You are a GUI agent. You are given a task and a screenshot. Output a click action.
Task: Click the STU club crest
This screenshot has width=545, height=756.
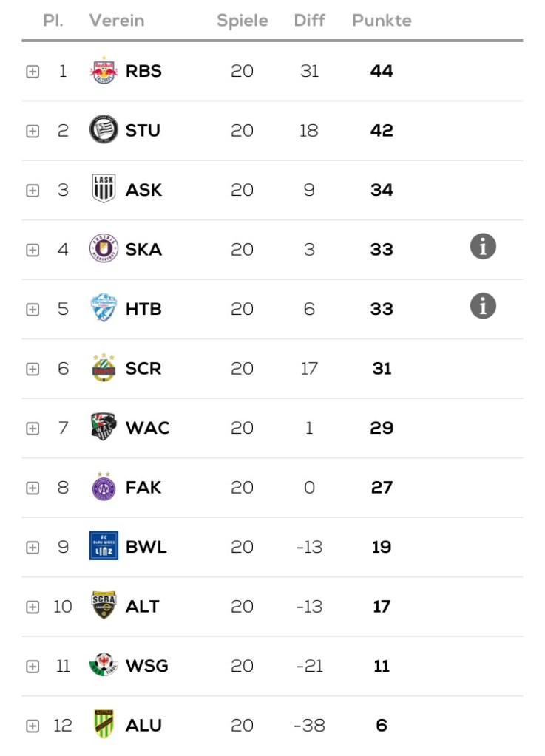click(x=104, y=130)
